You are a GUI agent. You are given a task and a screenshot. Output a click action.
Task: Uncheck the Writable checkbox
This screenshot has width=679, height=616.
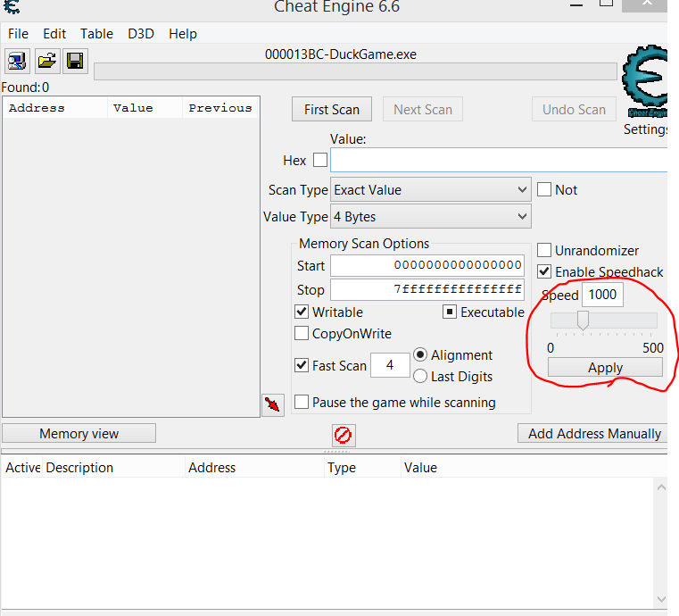pyautogui.click(x=302, y=312)
